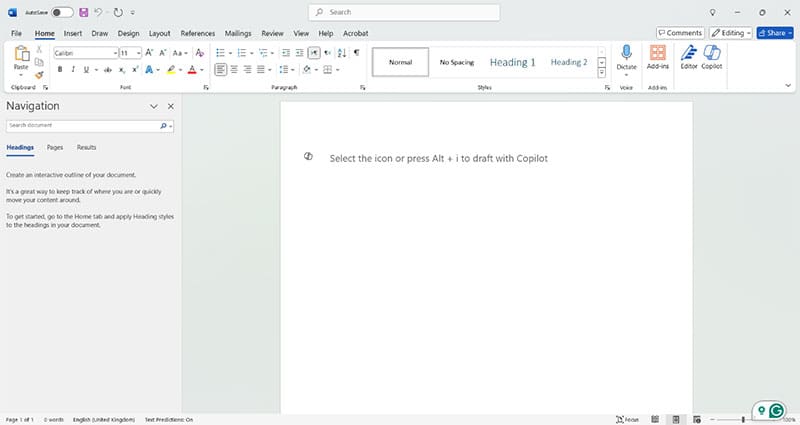Viewport: 800px width, 425px height.
Task: Expand the Bullets list dropdown arrow
Action: [x=230, y=53]
